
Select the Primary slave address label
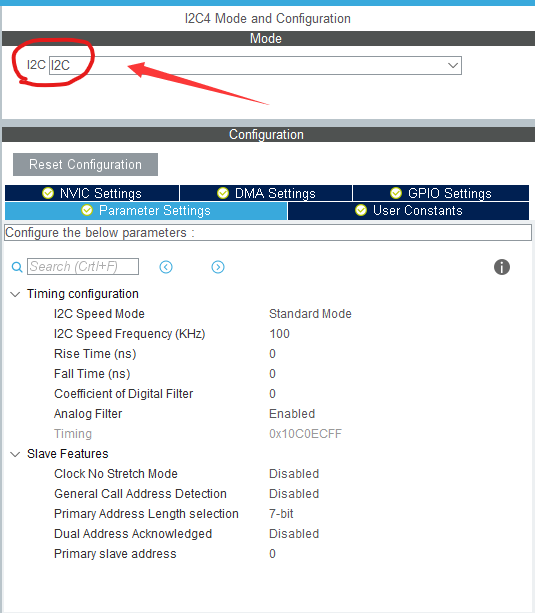(115, 554)
